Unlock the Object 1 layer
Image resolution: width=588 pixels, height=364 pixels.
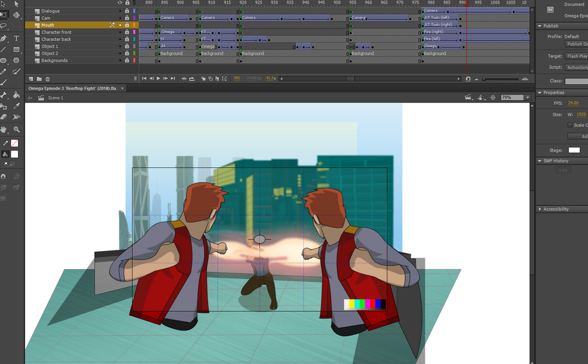127,46
